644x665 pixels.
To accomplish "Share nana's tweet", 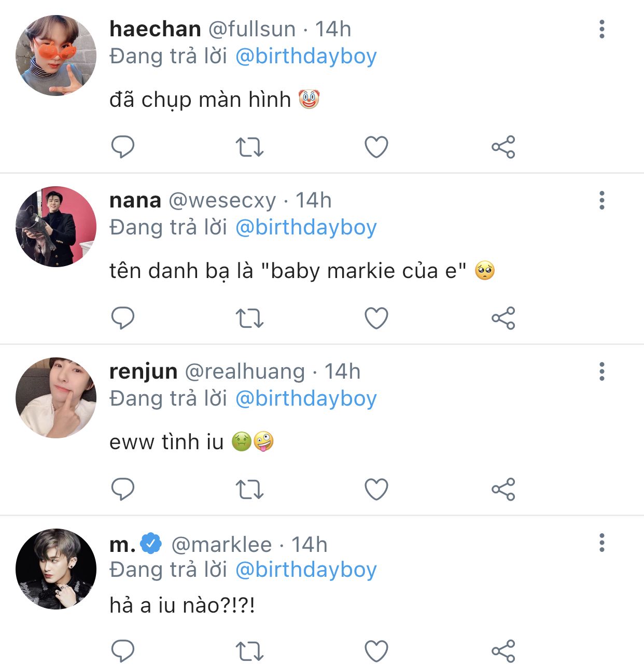I will click(503, 318).
